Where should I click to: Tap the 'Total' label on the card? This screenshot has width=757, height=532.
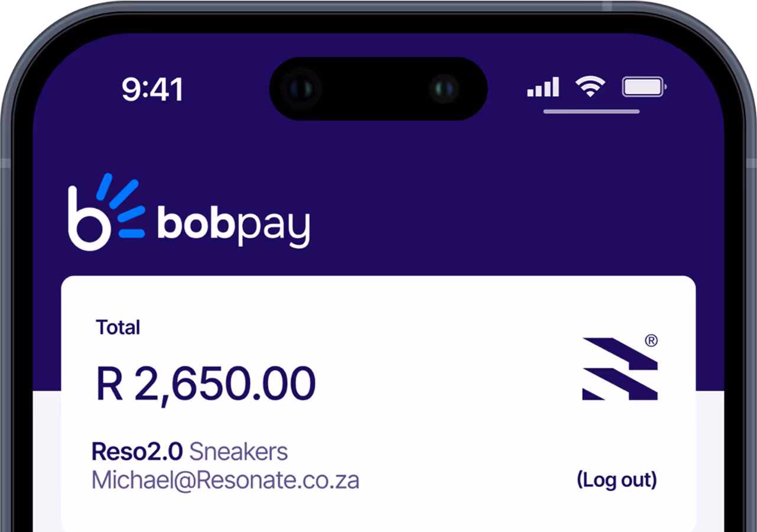pos(118,327)
